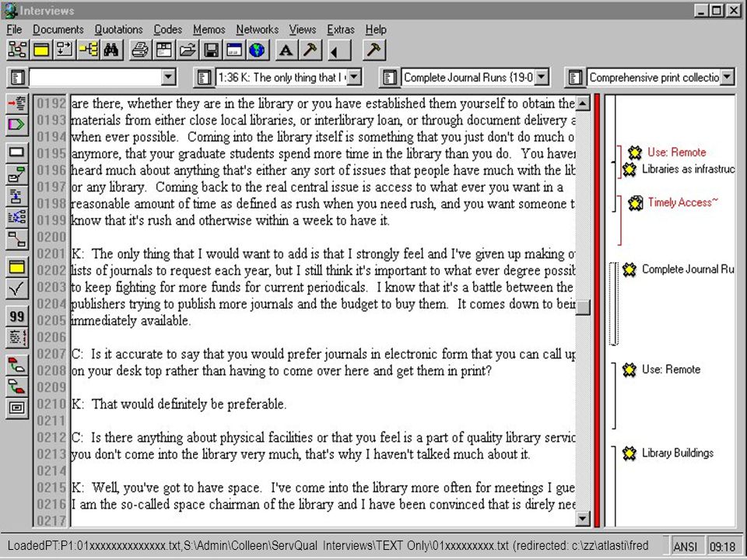The image size is (747, 560).
Task: Expand the empty primary document dropdown
Action: coord(168,77)
